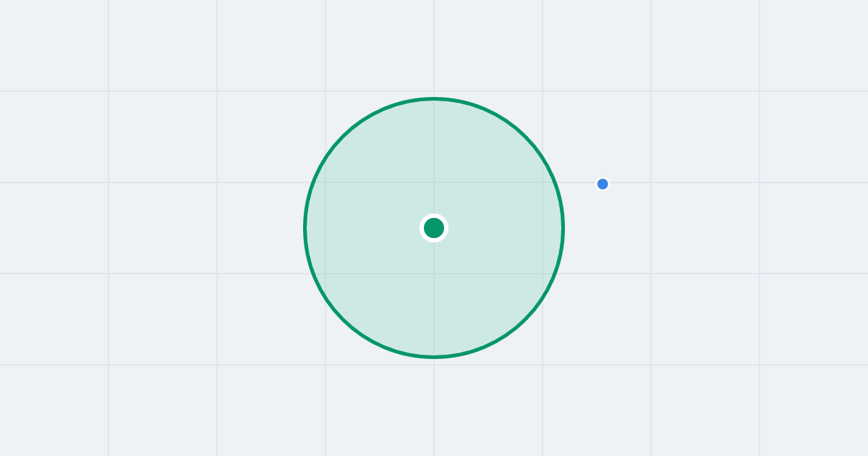Select the small blue location dot

(x=603, y=184)
